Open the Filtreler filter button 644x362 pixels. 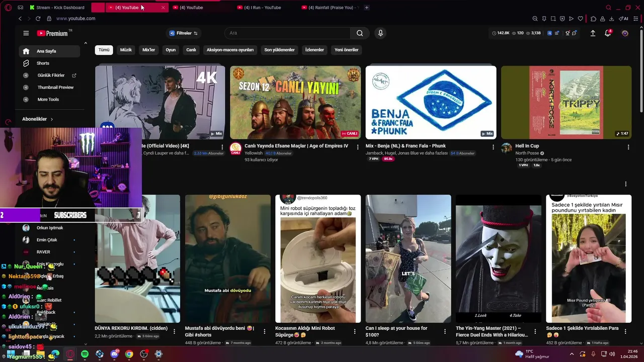click(x=183, y=33)
